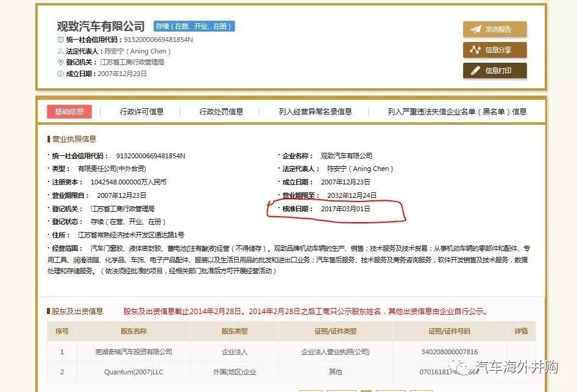The width and height of the screenshot is (577, 392).
Task: Click type value 有限责任公司(中外合资)
Action: tap(112, 169)
